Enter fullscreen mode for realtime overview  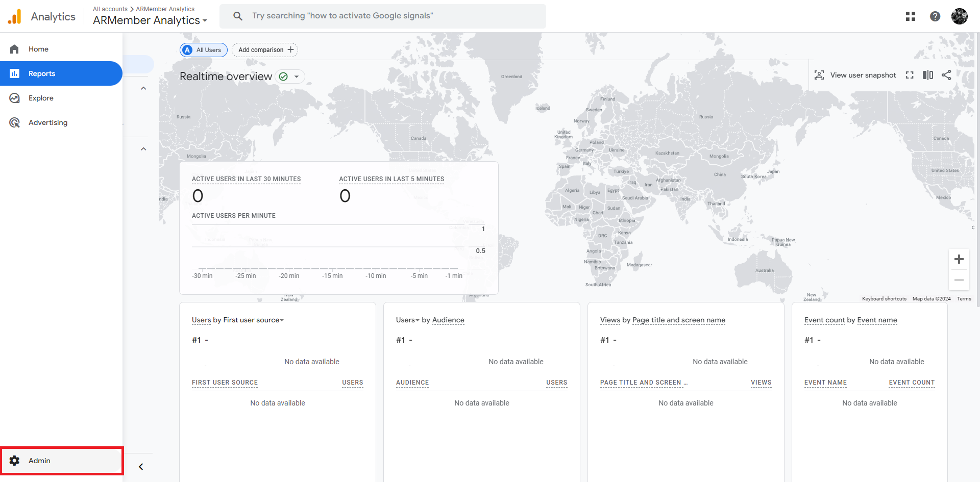tap(910, 75)
